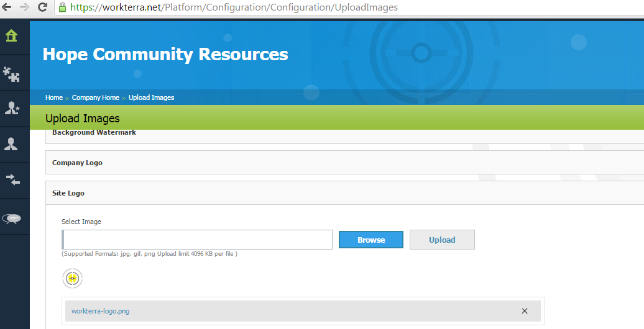Expand the Background Watermark section
Image resolution: width=644 pixels, height=329 pixels.
(344, 135)
